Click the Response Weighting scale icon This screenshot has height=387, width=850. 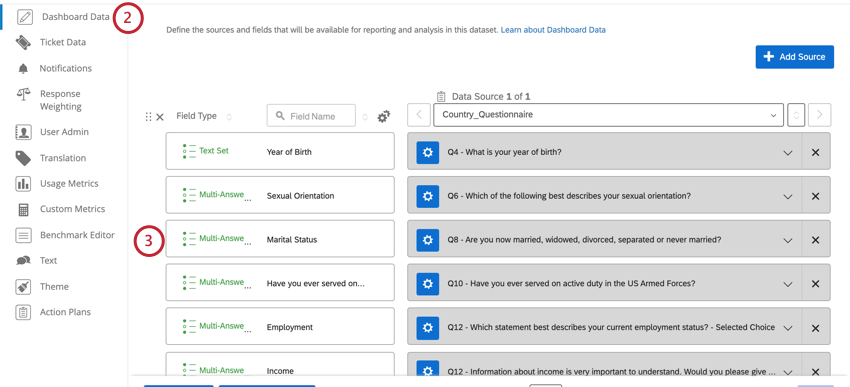pos(23,94)
